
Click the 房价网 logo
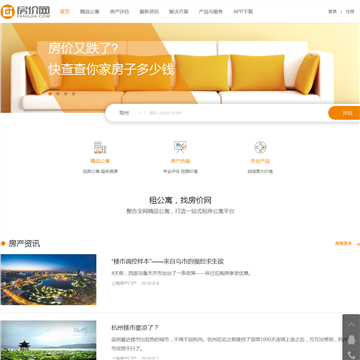tap(25, 11)
